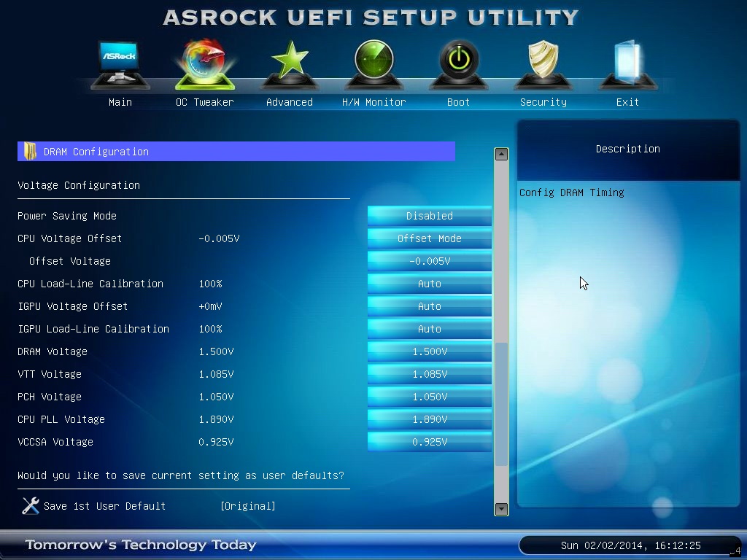Select the PCH Voltage label
Viewport: 747px width, 560px height.
[50, 397]
